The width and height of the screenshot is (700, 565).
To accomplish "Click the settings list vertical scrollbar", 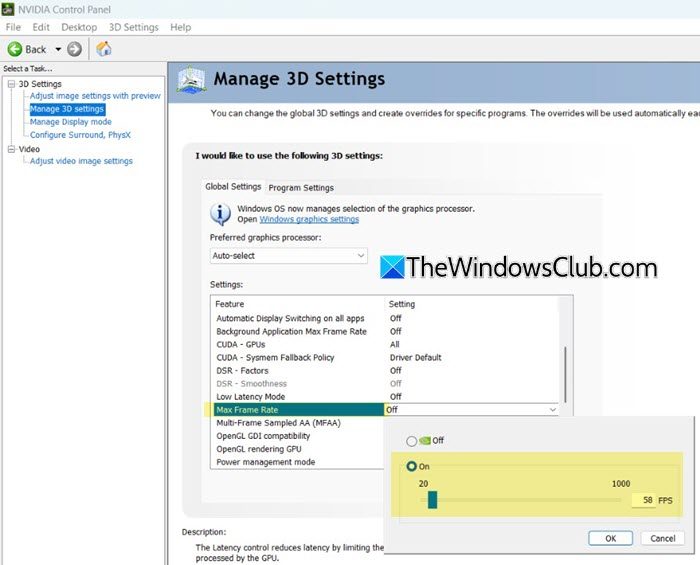I will point(566,374).
